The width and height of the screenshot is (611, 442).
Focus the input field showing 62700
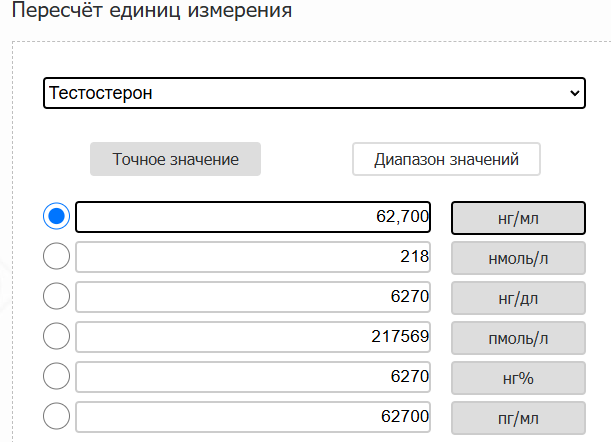click(253, 417)
